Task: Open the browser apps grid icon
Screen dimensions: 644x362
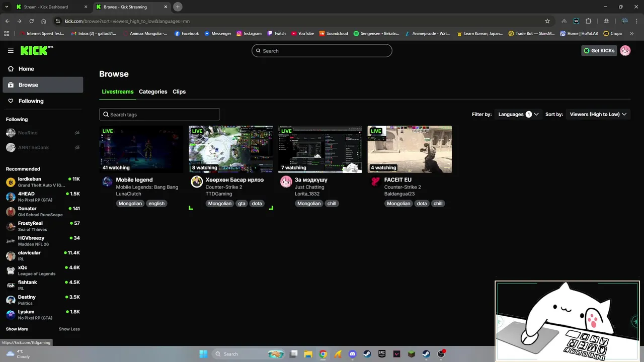Action: coord(7,34)
